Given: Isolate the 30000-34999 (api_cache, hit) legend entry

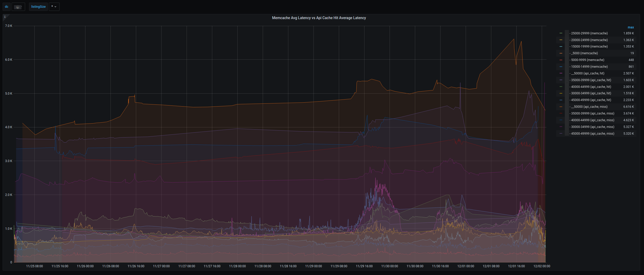Looking at the screenshot, I should click(591, 93).
